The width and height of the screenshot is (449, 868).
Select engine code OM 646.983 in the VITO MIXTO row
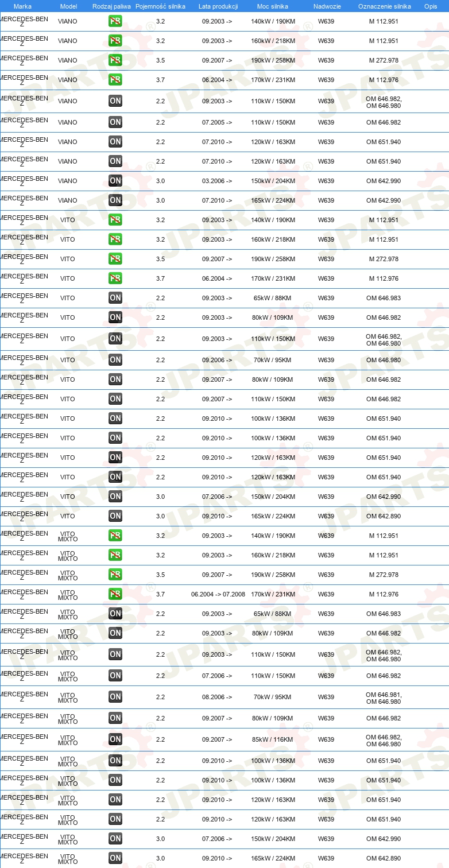coord(384,614)
